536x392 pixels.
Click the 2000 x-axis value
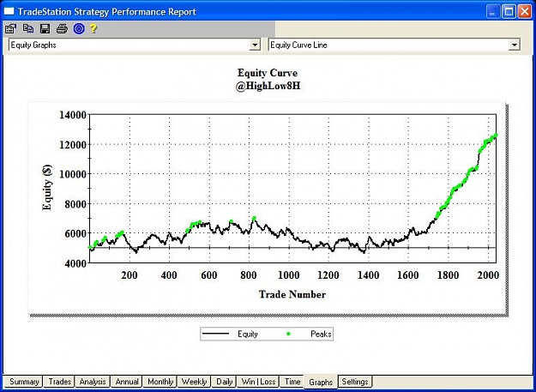[x=488, y=275]
